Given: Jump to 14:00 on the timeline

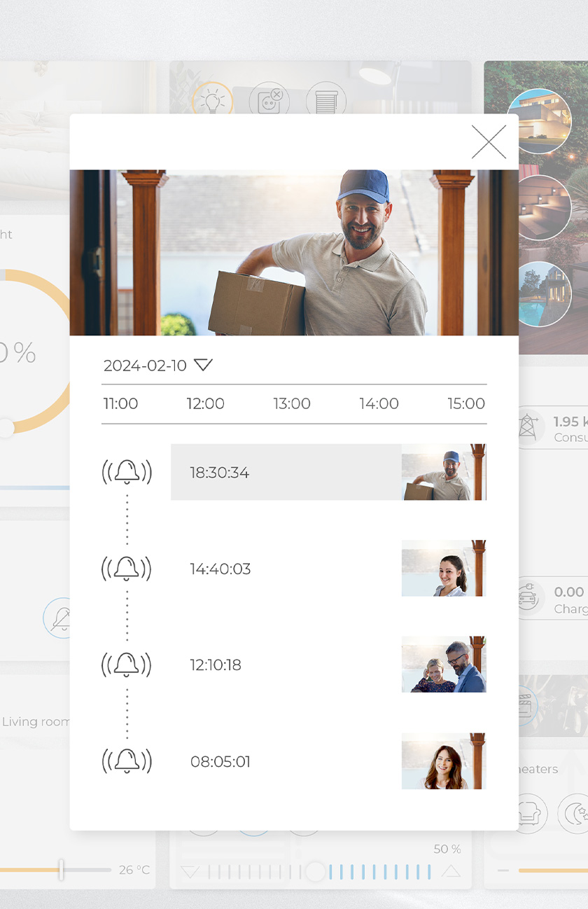Looking at the screenshot, I should pos(379,403).
